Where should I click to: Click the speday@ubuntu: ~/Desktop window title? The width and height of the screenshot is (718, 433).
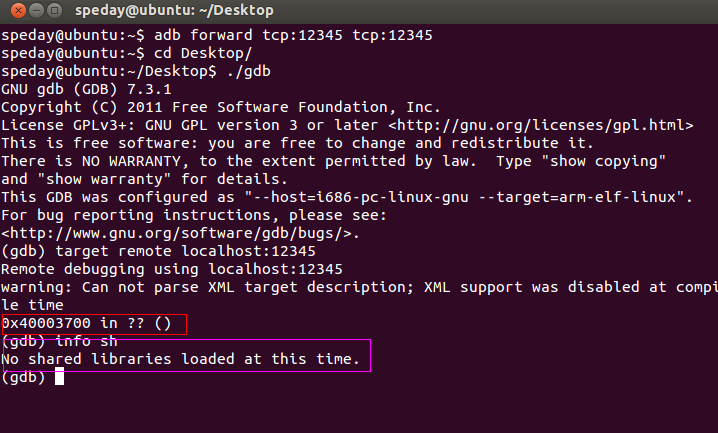tap(174, 10)
